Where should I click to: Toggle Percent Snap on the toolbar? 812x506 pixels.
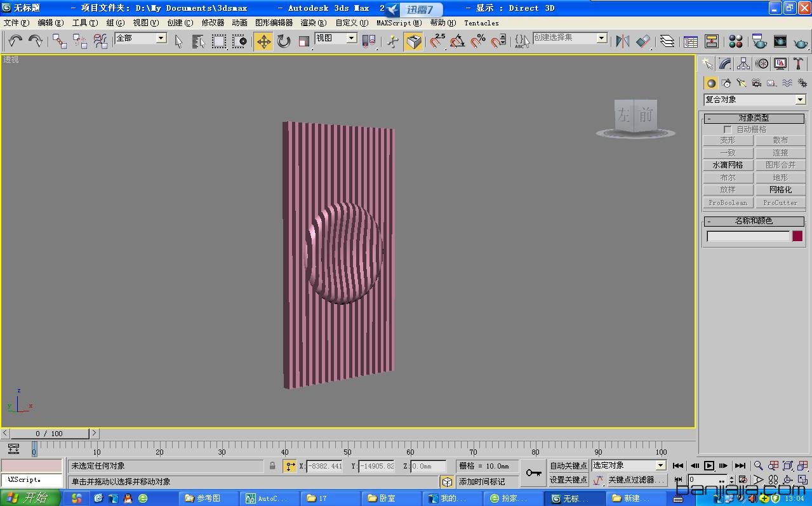click(x=478, y=41)
